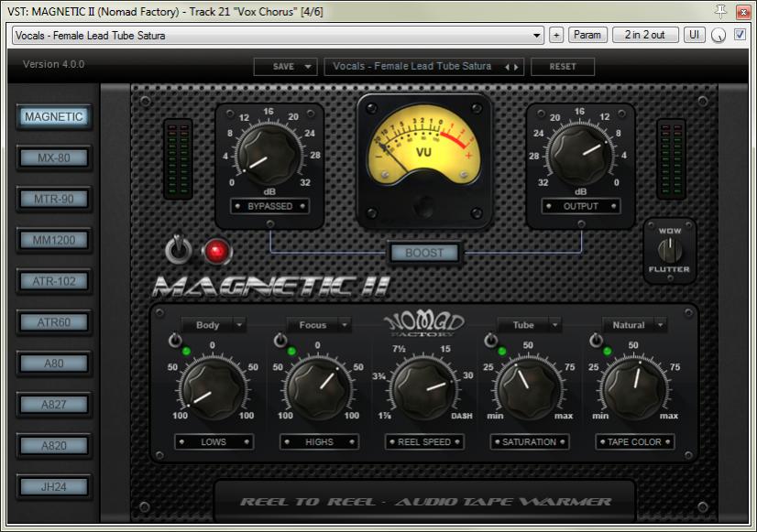Viewport: 757px width, 532px height.
Task: Click the Wow Flutter knob
Action: point(670,250)
